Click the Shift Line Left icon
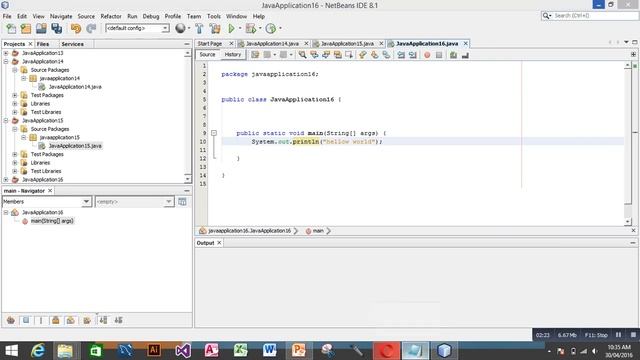Viewport: 640px width, 360px height. [401, 55]
